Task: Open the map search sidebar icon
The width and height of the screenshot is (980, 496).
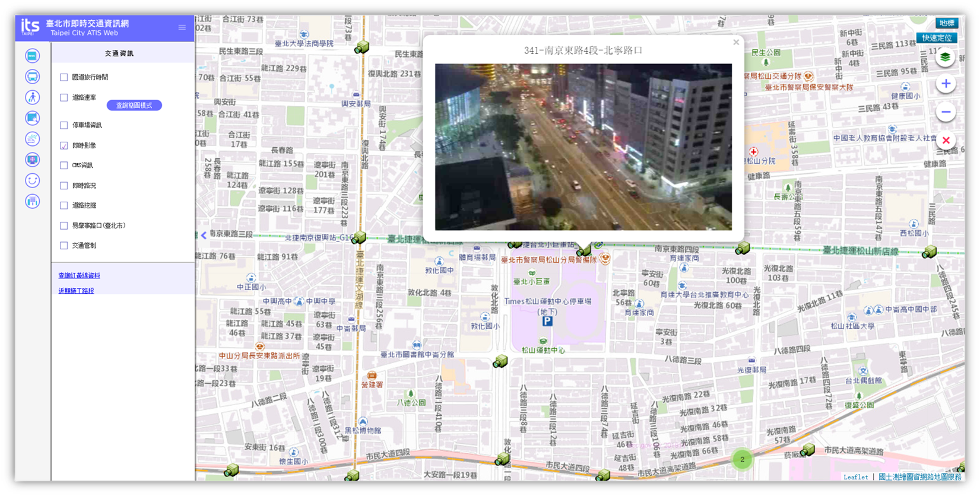Action: pos(33,118)
